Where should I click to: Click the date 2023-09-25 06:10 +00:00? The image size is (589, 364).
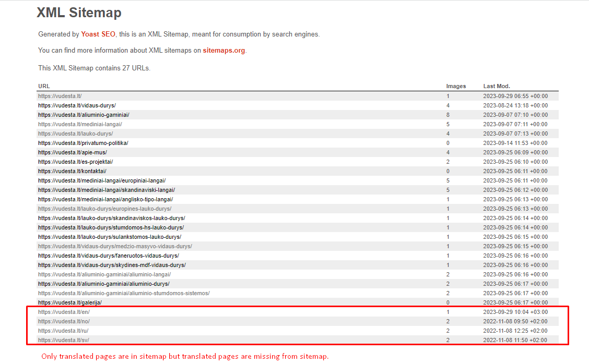(x=515, y=162)
